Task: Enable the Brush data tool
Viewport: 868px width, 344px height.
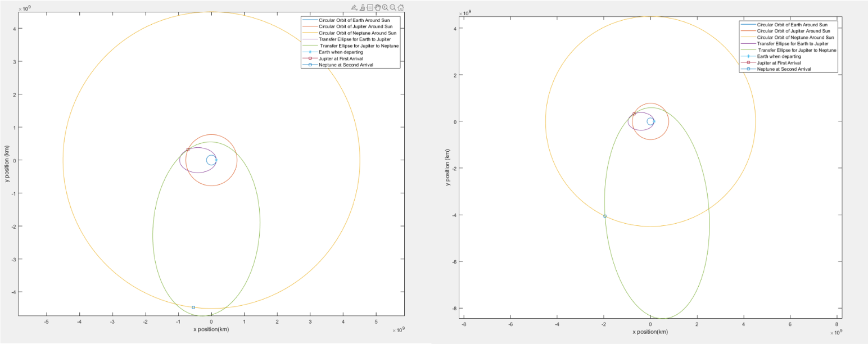Action: (363, 7)
